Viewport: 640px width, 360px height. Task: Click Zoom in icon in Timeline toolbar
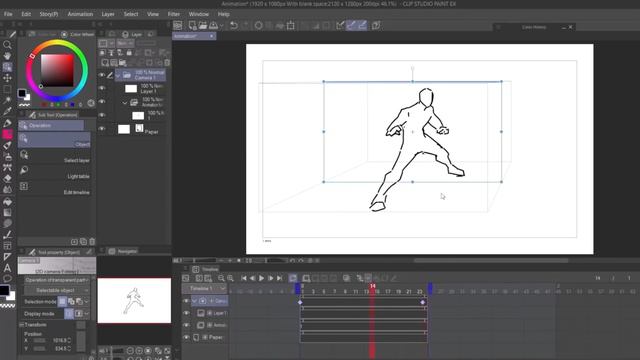(x=230, y=278)
